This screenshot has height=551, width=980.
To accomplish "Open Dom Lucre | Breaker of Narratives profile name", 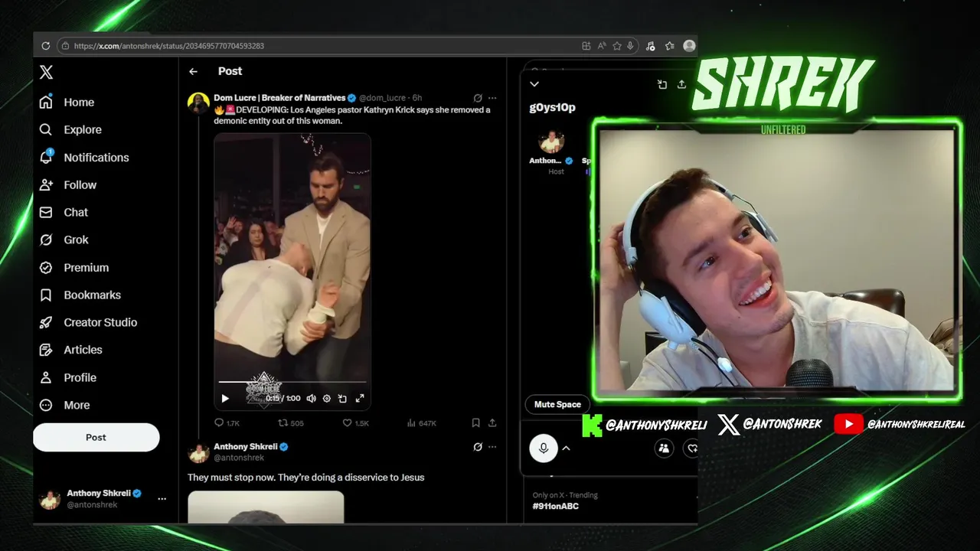I will point(279,98).
